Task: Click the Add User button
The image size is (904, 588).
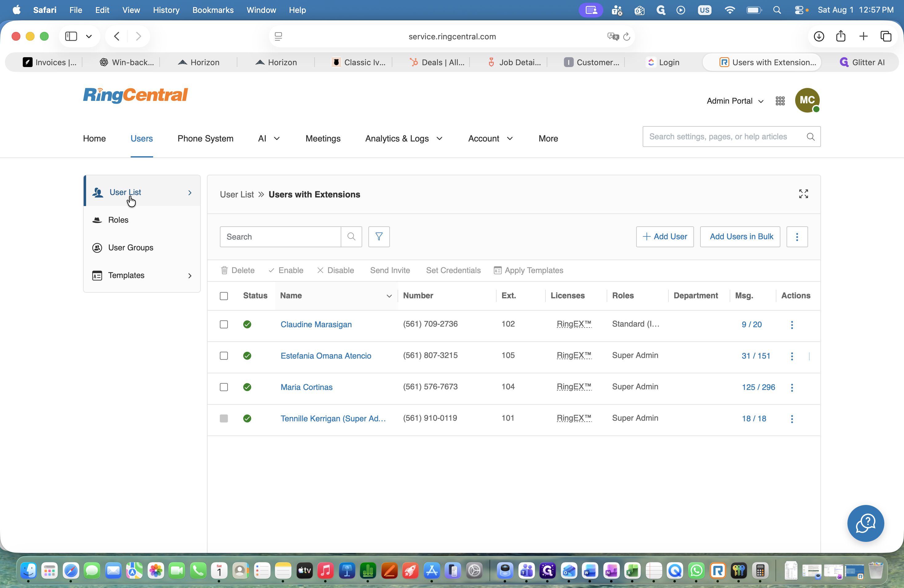Action: [665, 236]
